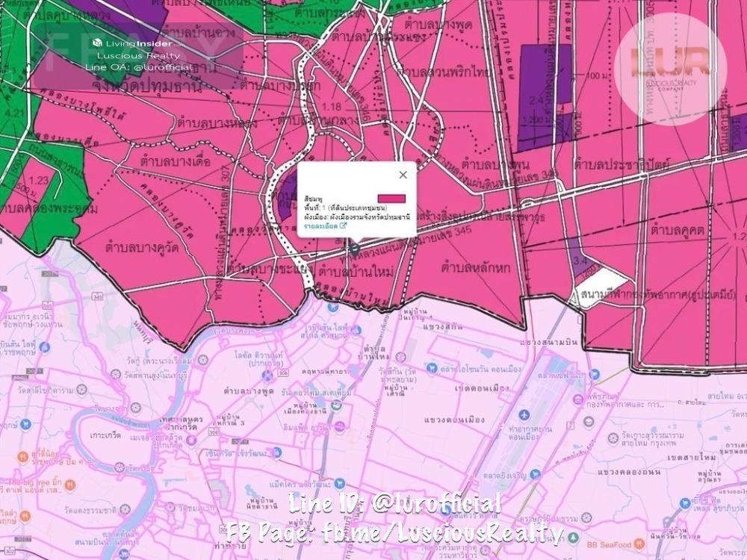Click the เซ็นทรัล แจ้งวัฒนะ shopping marker
The image size is (747, 560).
click(277, 452)
